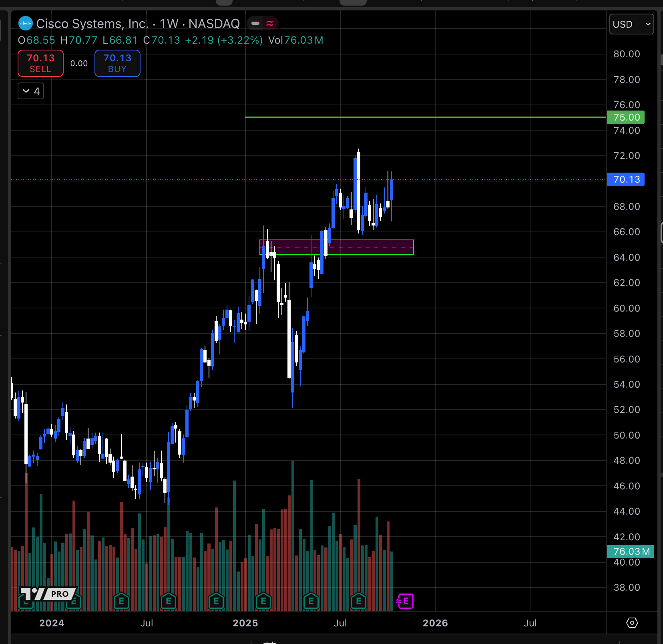Click the 0.00 spread value

[79, 63]
